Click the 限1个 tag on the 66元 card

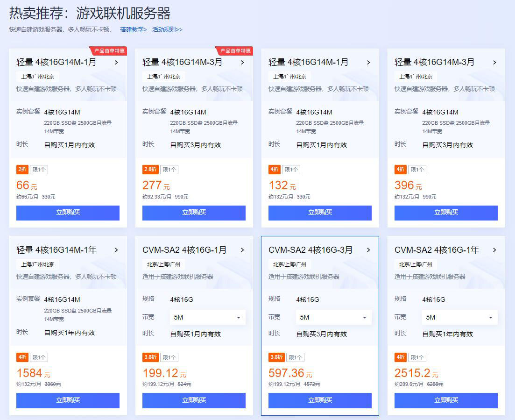pyautogui.click(x=39, y=170)
